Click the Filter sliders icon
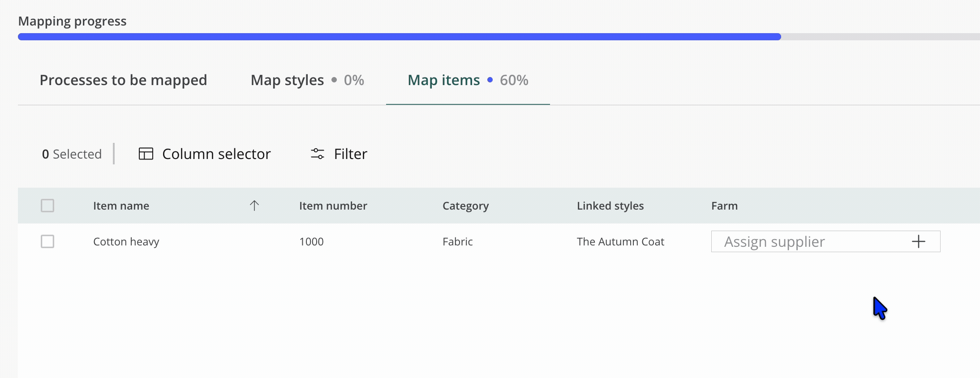This screenshot has height=378, width=980. click(x=317, y=154)
